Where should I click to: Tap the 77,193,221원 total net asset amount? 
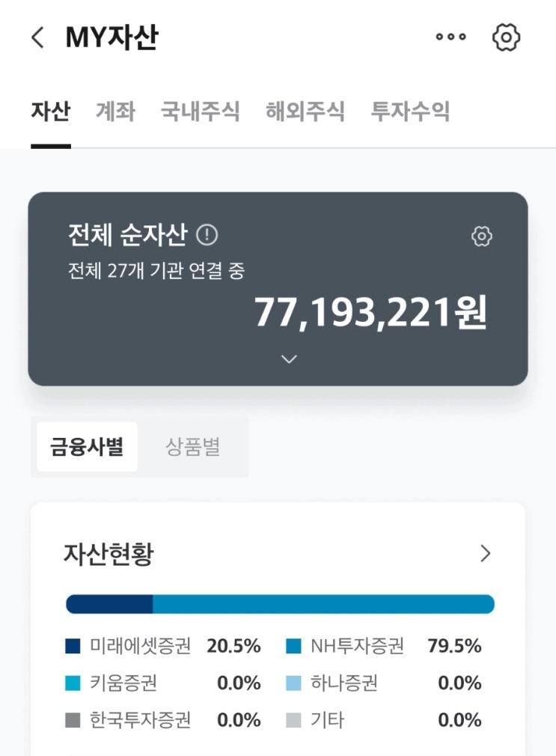370,313
